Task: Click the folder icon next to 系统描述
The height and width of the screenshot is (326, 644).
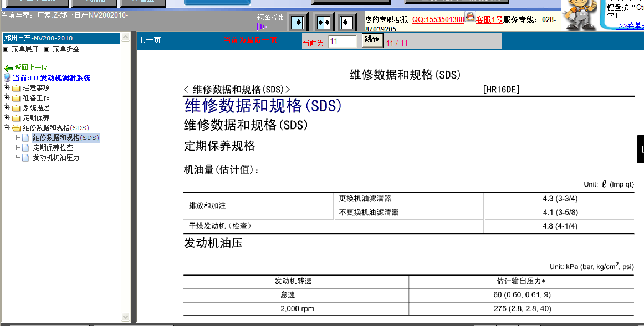Action: click(x=16, y=108)
